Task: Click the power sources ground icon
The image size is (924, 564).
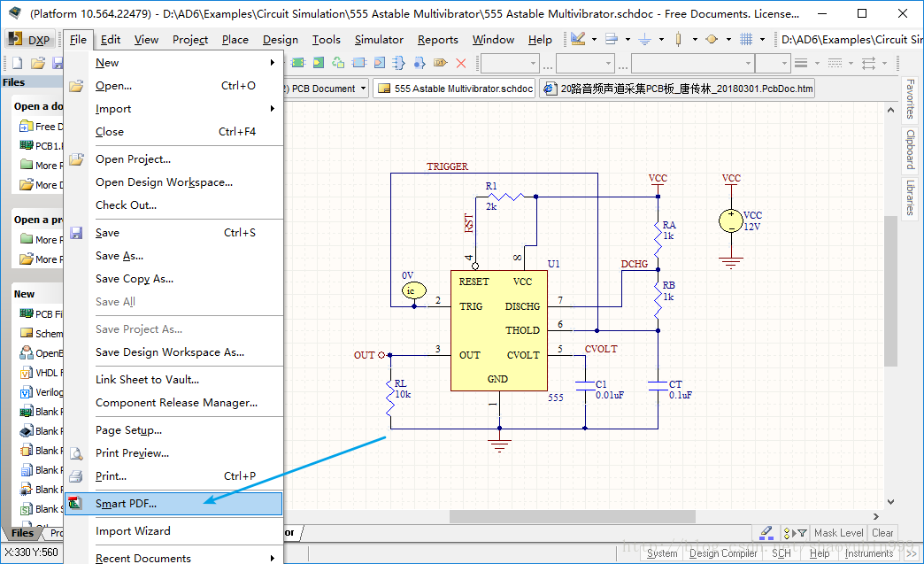Action: pos(644,40)
